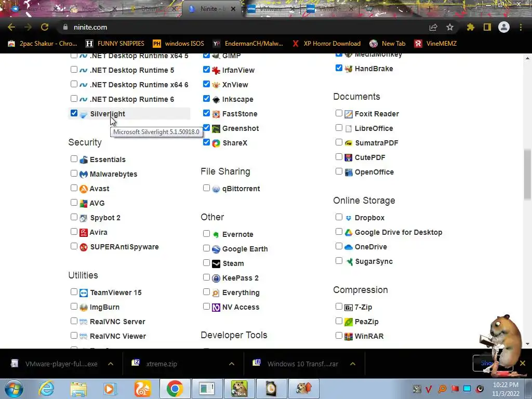Check the LibreOffice checkbox
This screenshot has height=399, width=532.
pos(339,128)
